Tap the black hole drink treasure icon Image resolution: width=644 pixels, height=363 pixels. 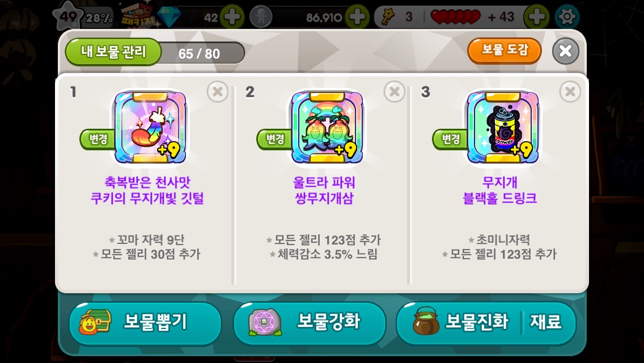tap(503, 128)
